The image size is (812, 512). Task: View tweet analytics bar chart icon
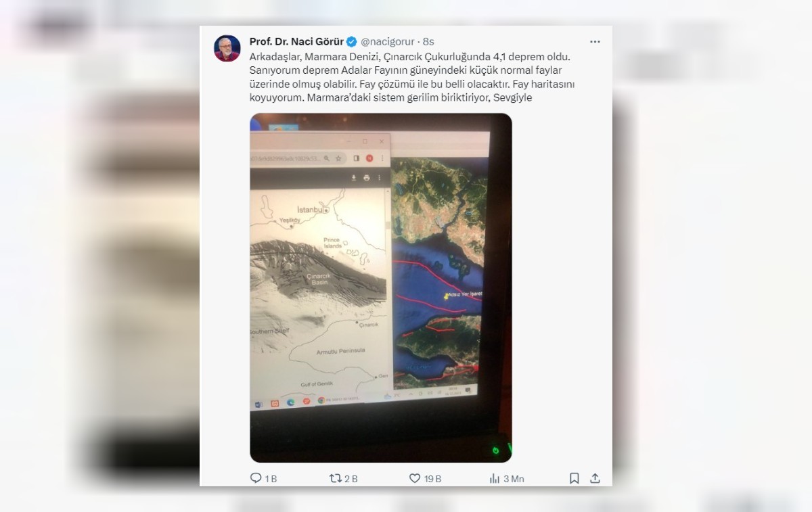(x=495, y=478)
